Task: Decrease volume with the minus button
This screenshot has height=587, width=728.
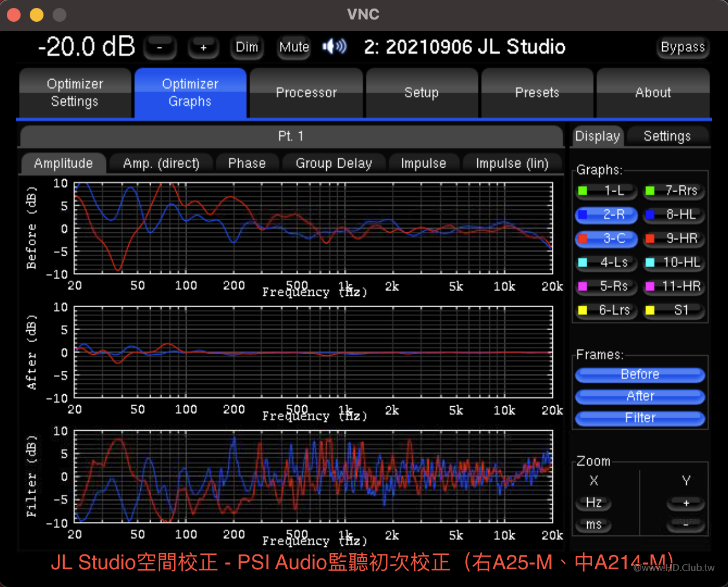Action: point(160,47)
